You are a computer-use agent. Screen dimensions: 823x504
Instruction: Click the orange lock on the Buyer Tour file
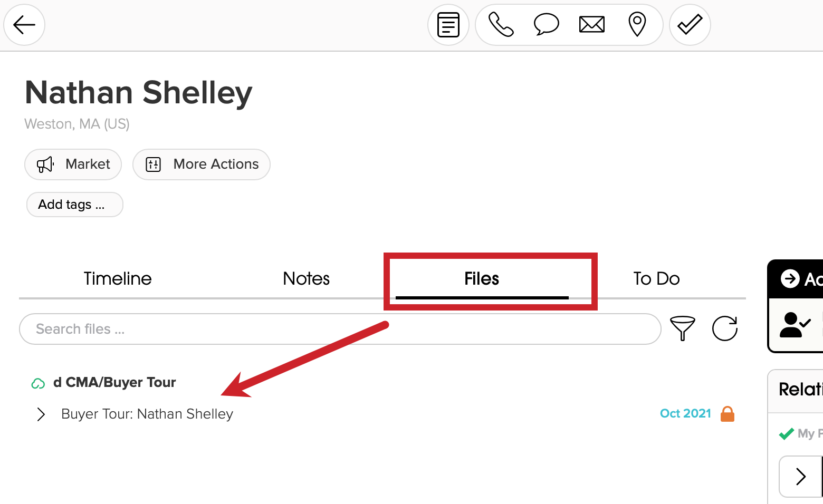tap(728, 414)
